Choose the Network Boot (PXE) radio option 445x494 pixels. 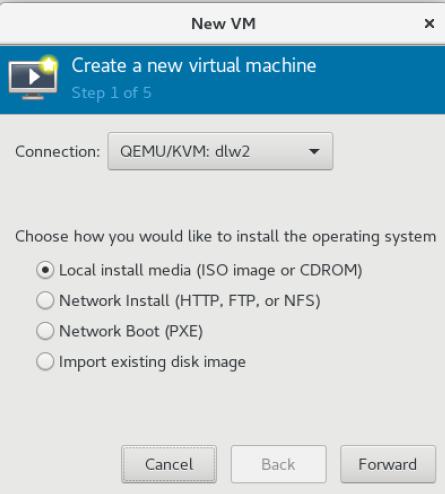pos(45,331)
